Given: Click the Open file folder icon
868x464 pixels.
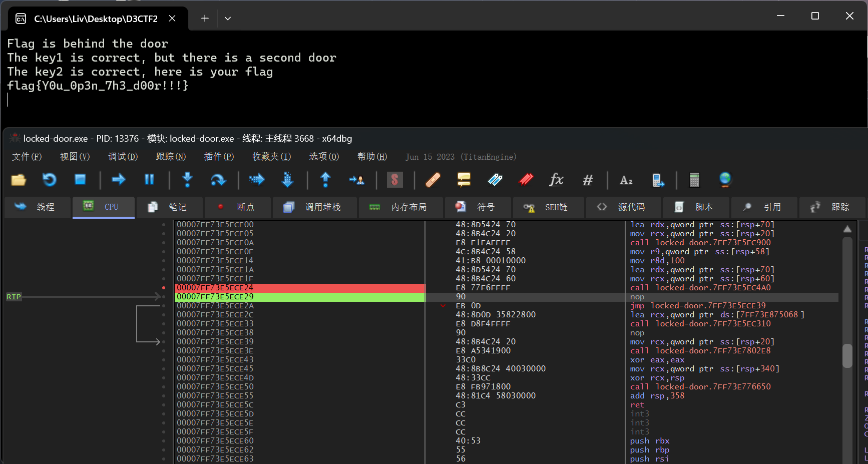Looking at the screenshot, I should pos(19,180).
